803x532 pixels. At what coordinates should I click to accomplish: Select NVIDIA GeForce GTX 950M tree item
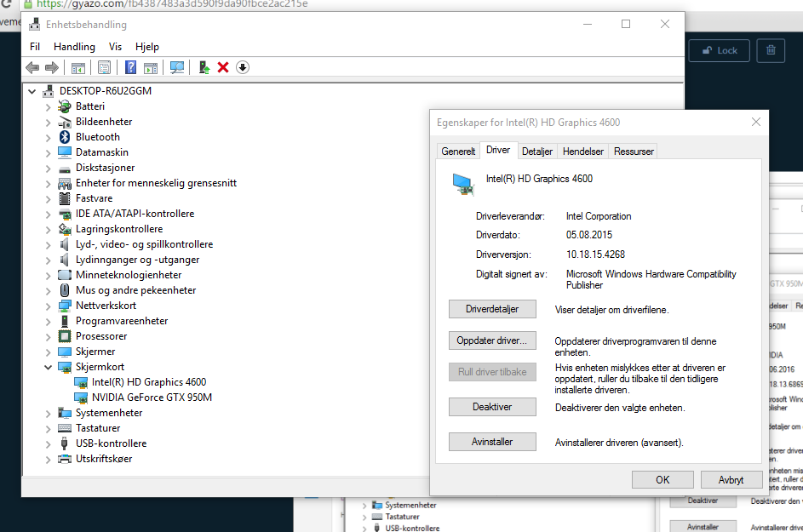click(152, 398)
